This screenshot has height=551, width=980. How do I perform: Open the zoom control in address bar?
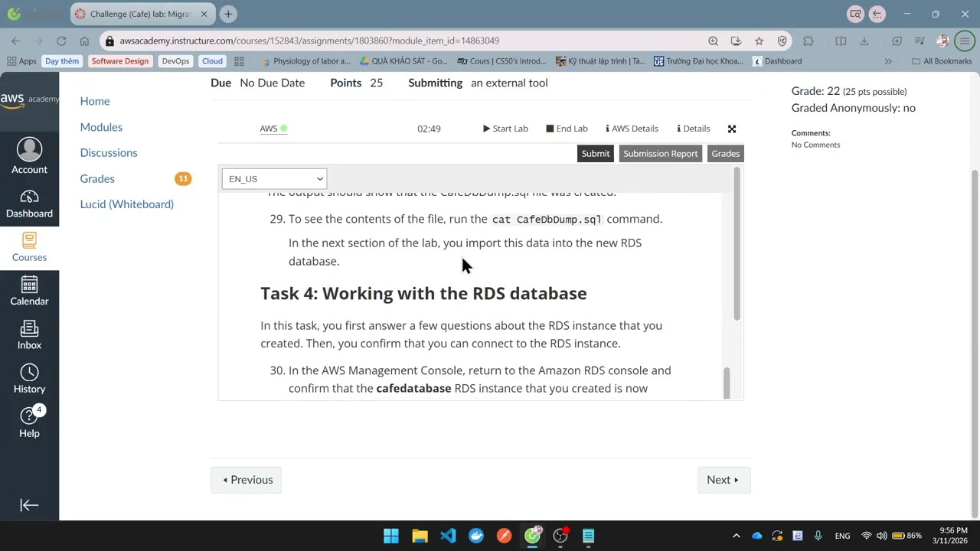(713, 41)
